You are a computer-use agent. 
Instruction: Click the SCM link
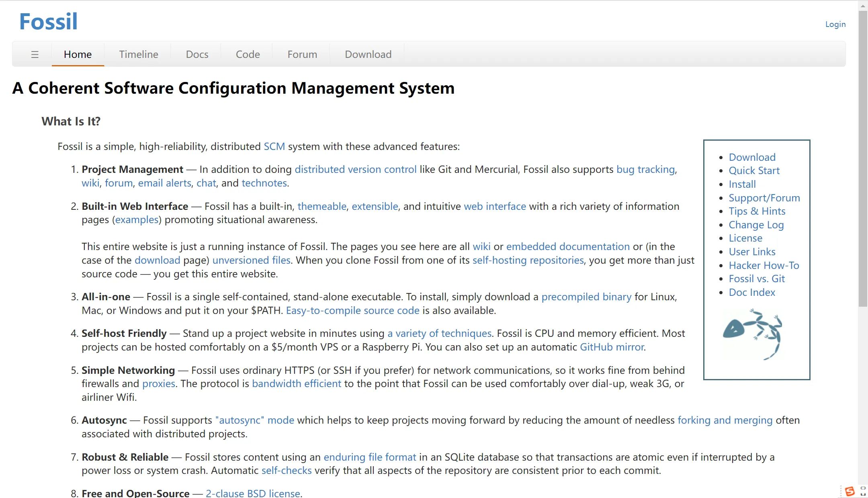tap(274, 146)
